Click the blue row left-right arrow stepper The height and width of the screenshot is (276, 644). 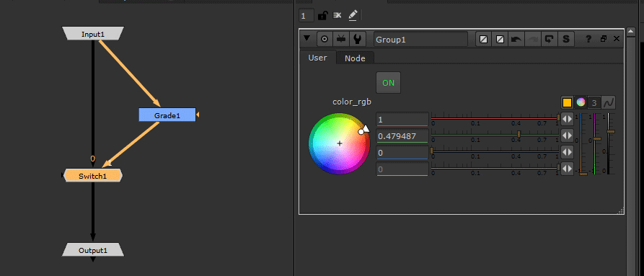pyautogui.click(x=567, y=152)
